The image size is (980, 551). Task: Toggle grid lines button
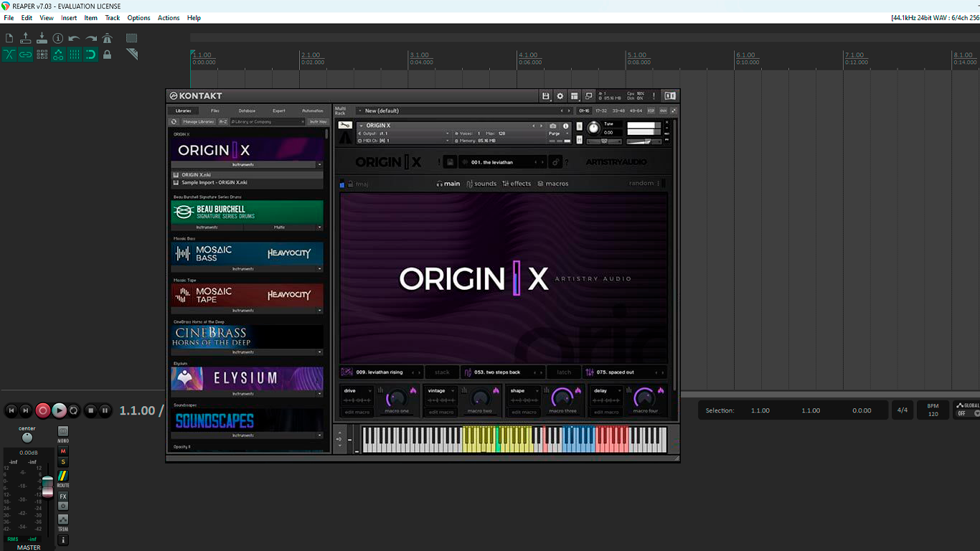click(x=75, y=55)
